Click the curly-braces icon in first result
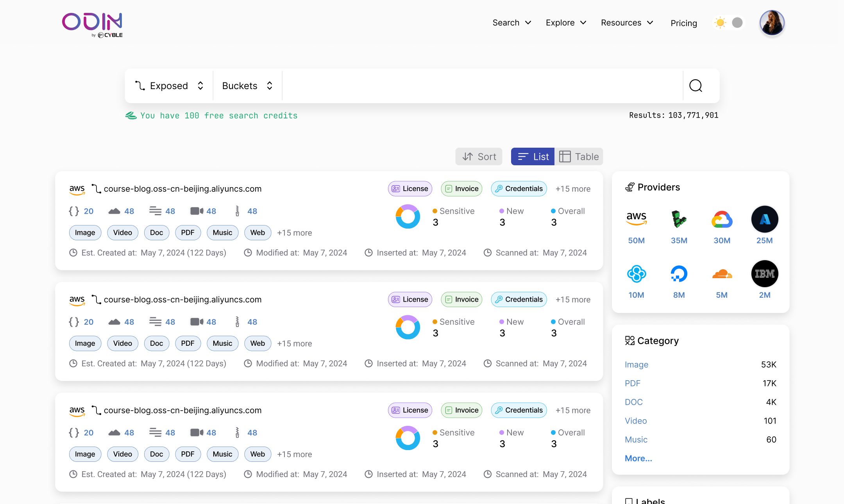The image size is (844, 504). point(74,211)
